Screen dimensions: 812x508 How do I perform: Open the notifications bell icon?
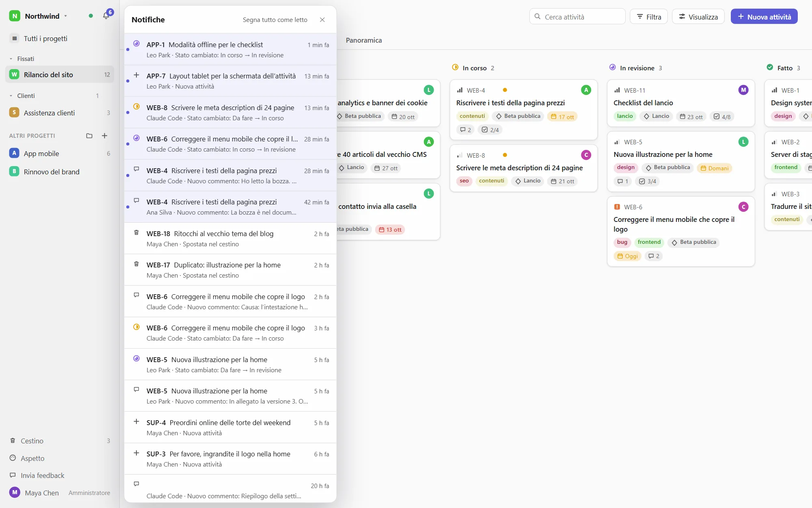tap(106, 16)
